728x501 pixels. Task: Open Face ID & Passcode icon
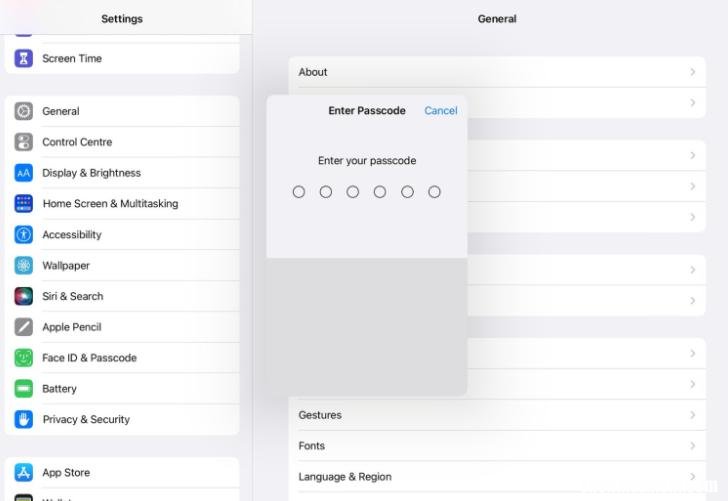tap(24, 358)
